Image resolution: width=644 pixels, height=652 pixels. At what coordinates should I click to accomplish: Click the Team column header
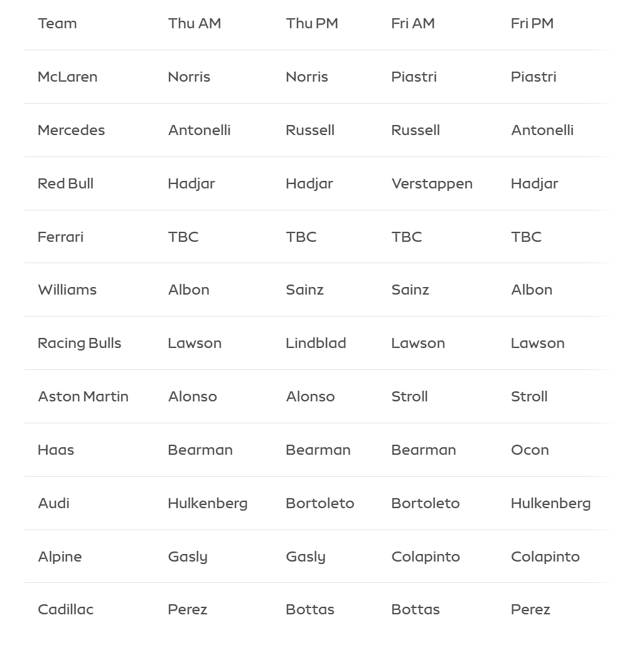[57, 23]
